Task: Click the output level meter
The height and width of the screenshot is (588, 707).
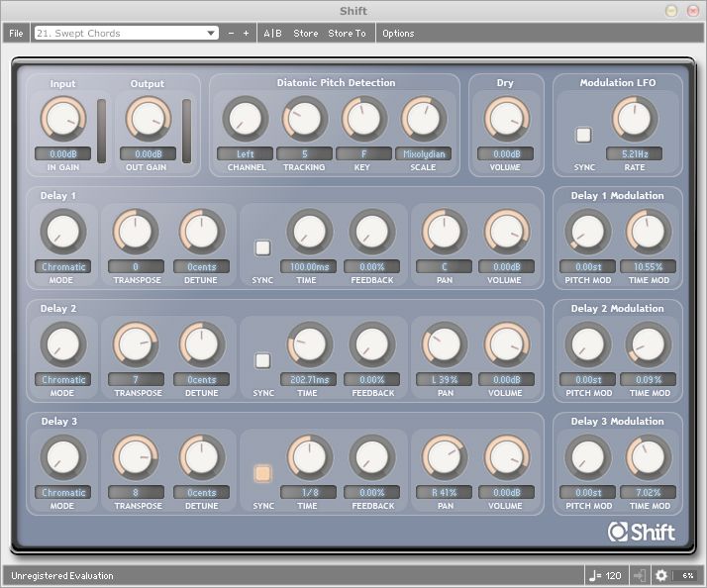Action: (187, 131)
